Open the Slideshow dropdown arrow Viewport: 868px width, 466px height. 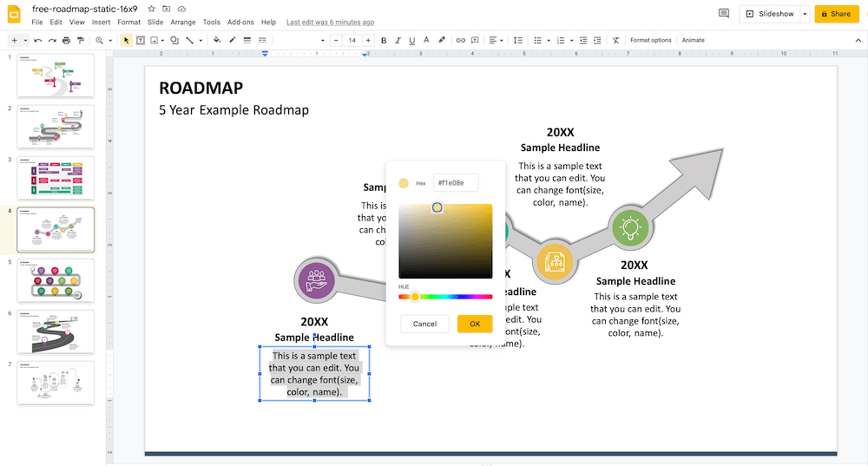point(805,14)
